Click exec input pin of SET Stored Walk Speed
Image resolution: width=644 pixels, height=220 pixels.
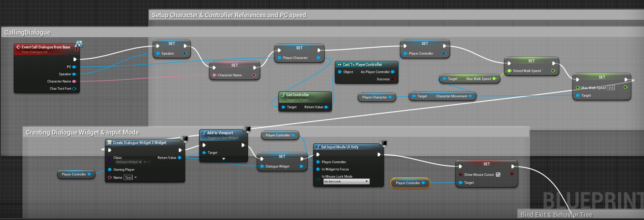[509, 63]
